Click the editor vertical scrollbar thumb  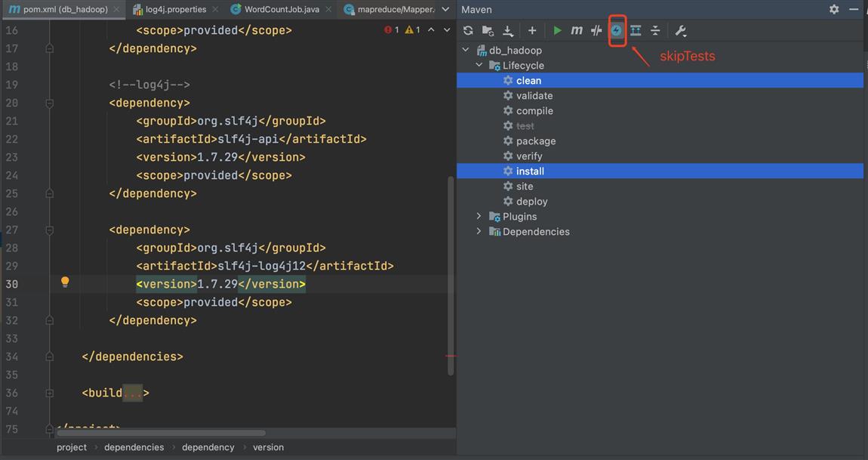[451, 276]
